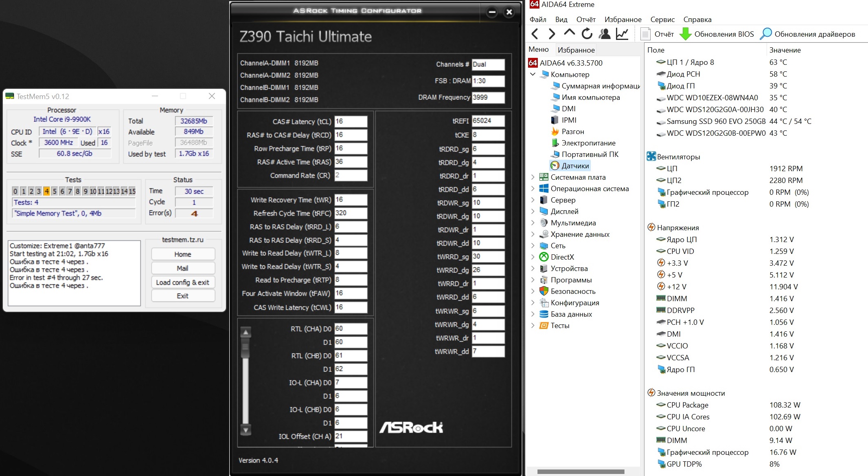Viewport: 868px width, 476px height.
Task: Open the Сервис menu
Action: pos(662,20)
